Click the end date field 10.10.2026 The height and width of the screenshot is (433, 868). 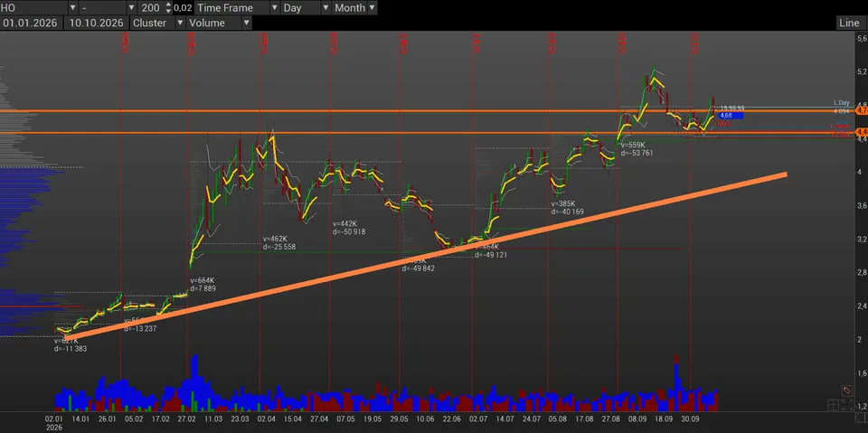(96, 23)
